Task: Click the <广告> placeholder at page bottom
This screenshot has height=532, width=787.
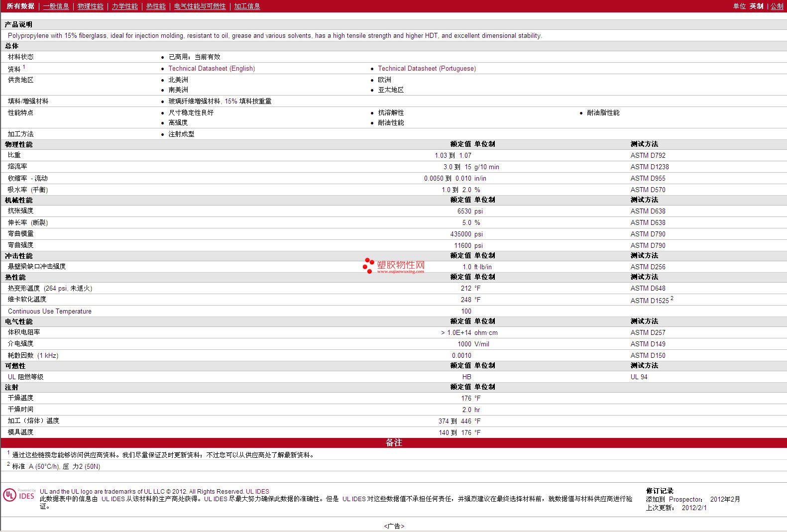Action: coord(394,526)
